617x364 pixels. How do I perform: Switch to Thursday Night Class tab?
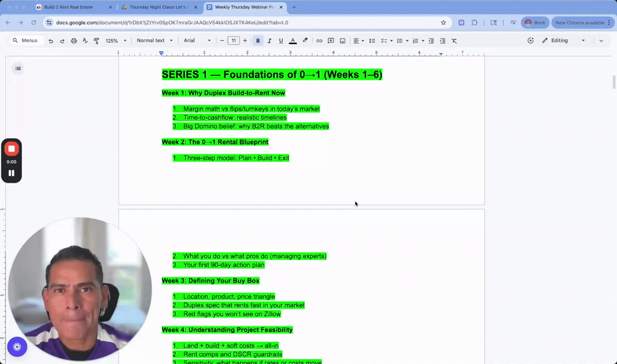click(x=158, y=7)
